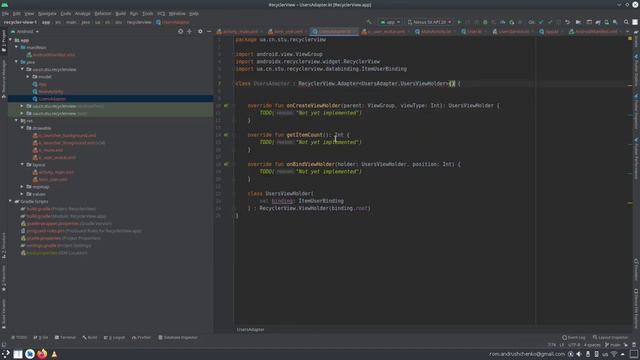The width and height of the screenshot is (640, 360).
Task: Open Database Inspector tool window
Action: [178, 338]
